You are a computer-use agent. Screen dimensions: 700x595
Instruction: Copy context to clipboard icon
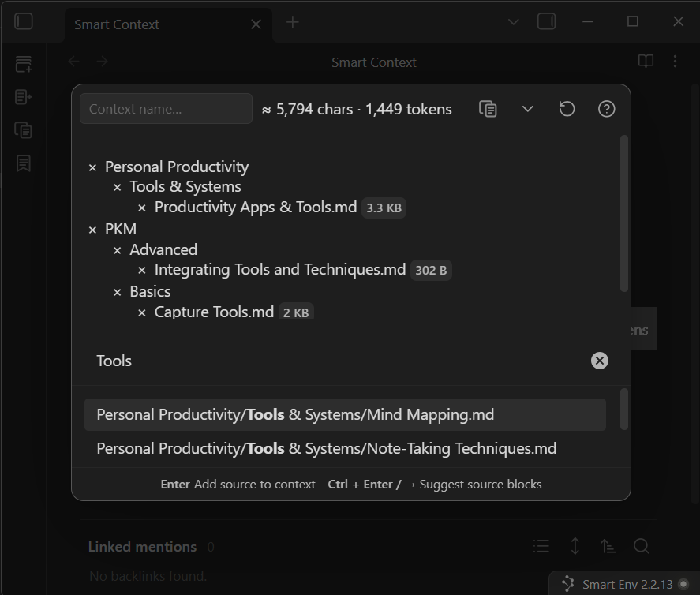[489, 109]
